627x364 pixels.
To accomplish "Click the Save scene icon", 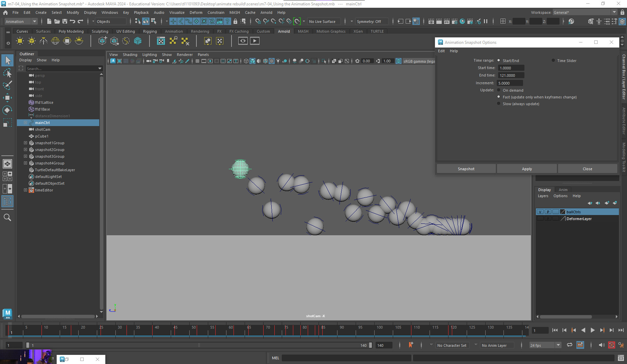I will pos(65,21).
